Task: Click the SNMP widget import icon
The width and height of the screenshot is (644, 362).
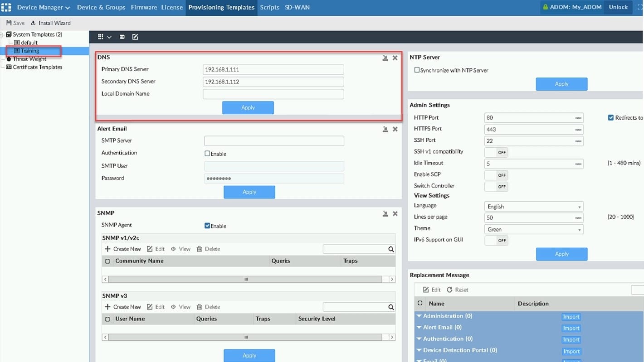Action: coord(385,213)
